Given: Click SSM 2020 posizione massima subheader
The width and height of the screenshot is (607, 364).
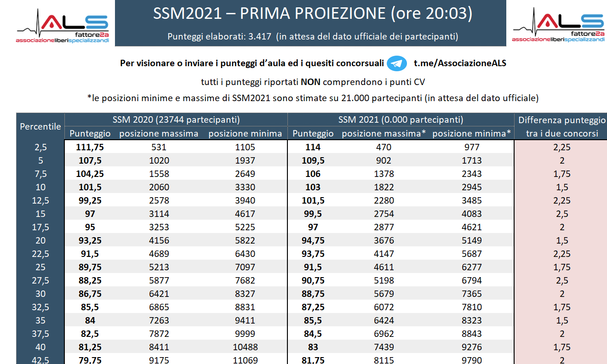Looking at the screenshot, I should (x=159, y=134).
